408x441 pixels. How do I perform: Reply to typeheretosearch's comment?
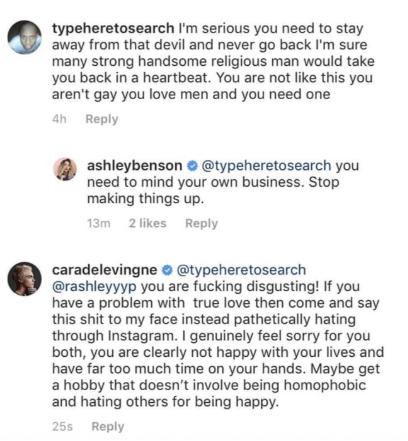[x=102, y=119]
